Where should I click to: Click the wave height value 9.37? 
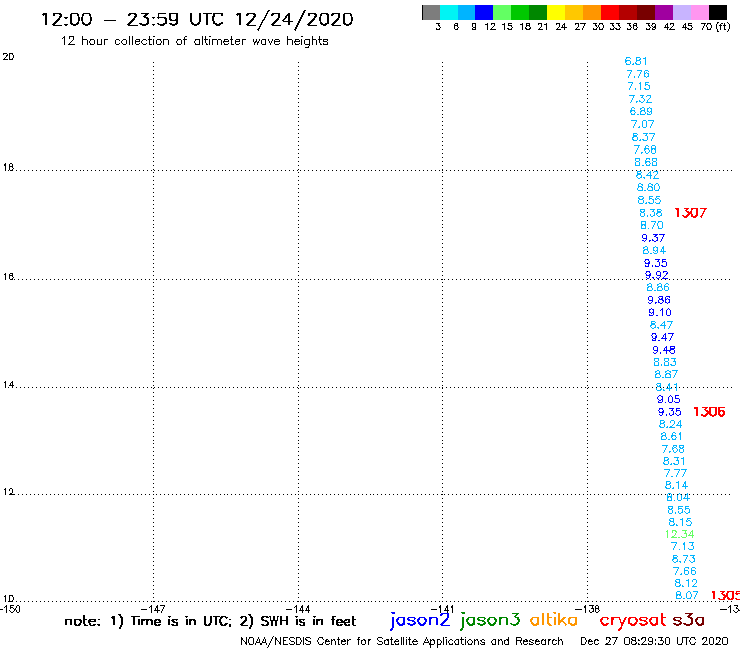point(653,238)
